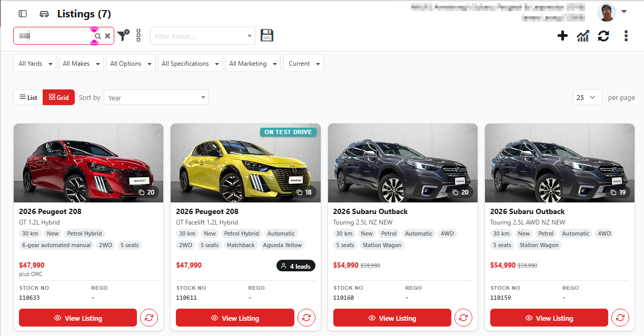Image resolution: width=644 pixels, height=336 pixels.
Task: Open the three-squares column options icon
Action: coord(138,35)
